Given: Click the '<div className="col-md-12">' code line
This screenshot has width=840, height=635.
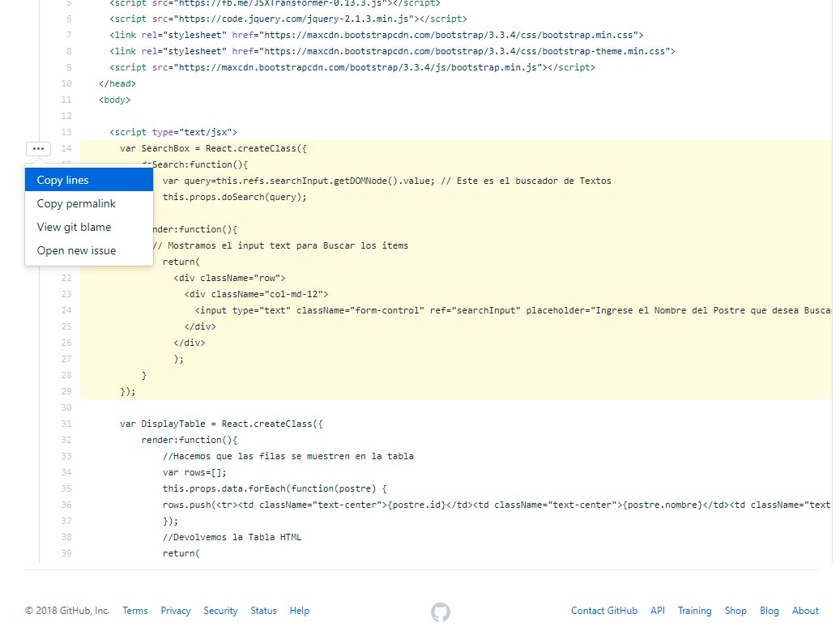Looking at the screenshot, I should coord(256,294).
